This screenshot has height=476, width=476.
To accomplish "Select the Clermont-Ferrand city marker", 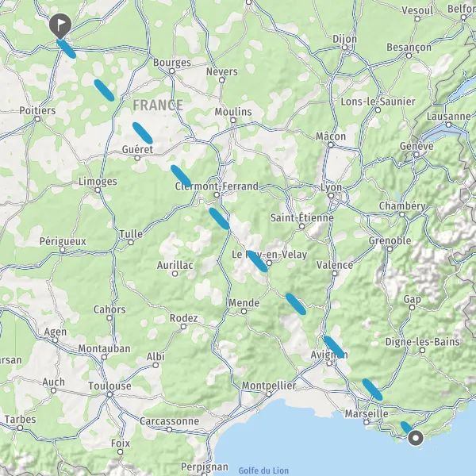I will [217, 195].
